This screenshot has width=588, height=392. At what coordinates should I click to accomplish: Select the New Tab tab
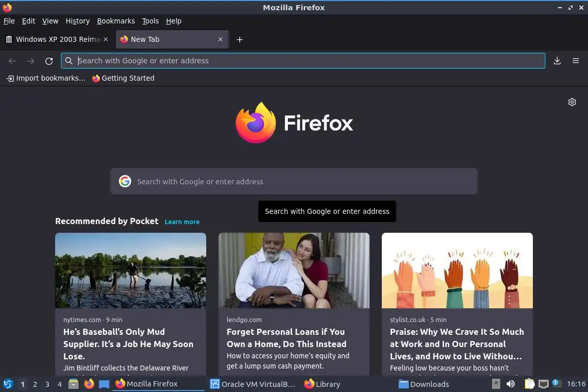point(172,39)
